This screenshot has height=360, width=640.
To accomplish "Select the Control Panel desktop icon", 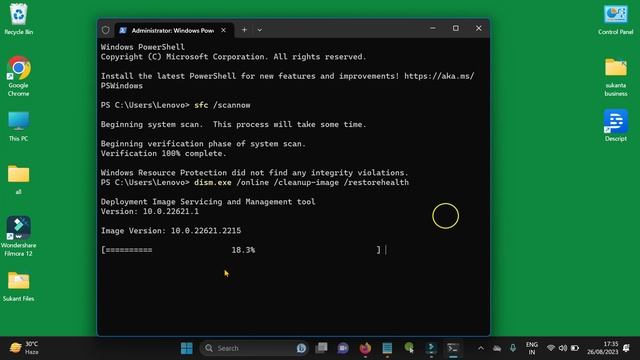I will [x=616, y=19].
